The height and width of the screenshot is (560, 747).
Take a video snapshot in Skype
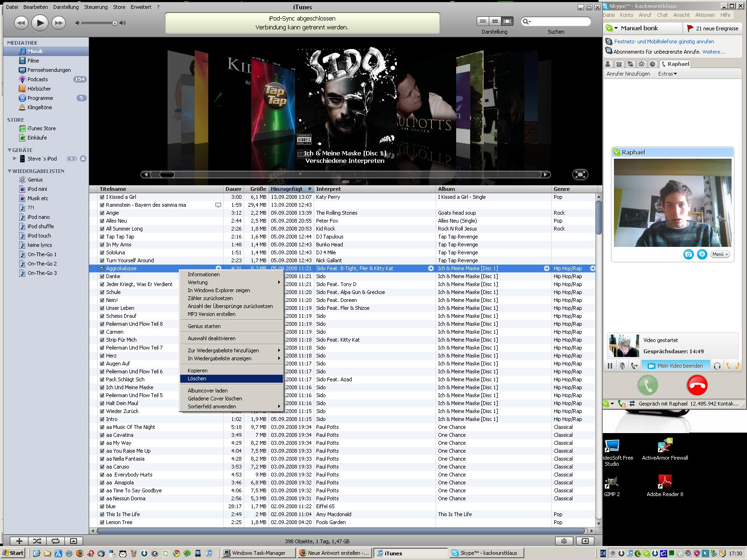pyautogui.click(x=689, y=254)
